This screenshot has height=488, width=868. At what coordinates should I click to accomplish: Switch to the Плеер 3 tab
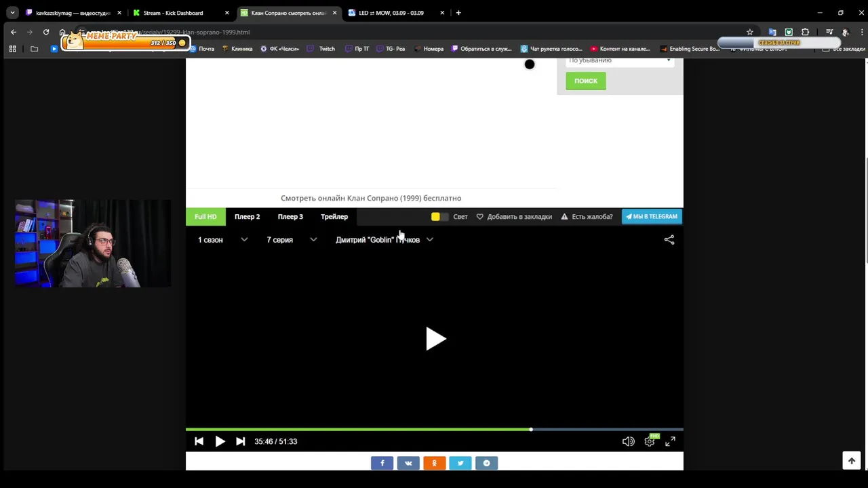click(290, 217)
